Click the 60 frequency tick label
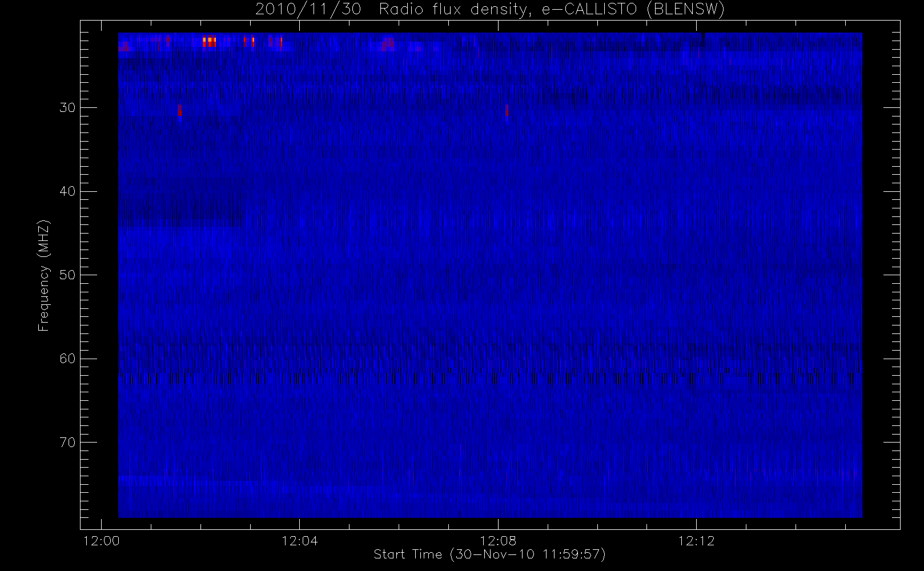 [68, 359]
